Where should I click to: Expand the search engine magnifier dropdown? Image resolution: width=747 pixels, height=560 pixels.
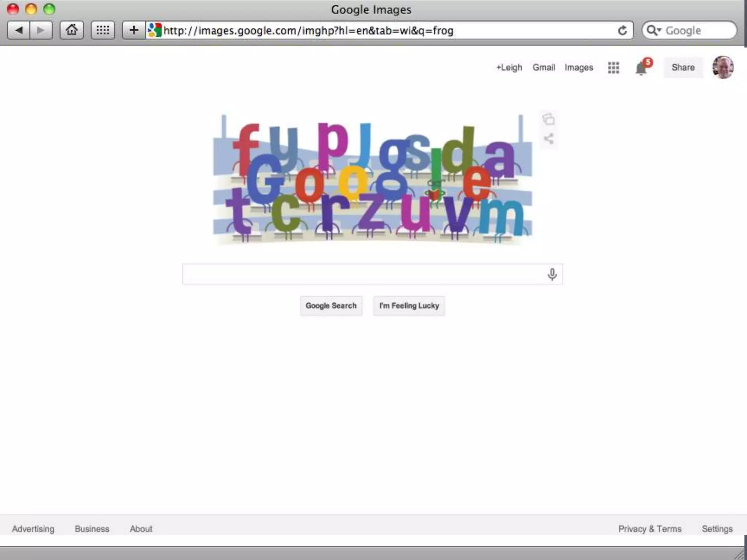click(x=654, y=30)
